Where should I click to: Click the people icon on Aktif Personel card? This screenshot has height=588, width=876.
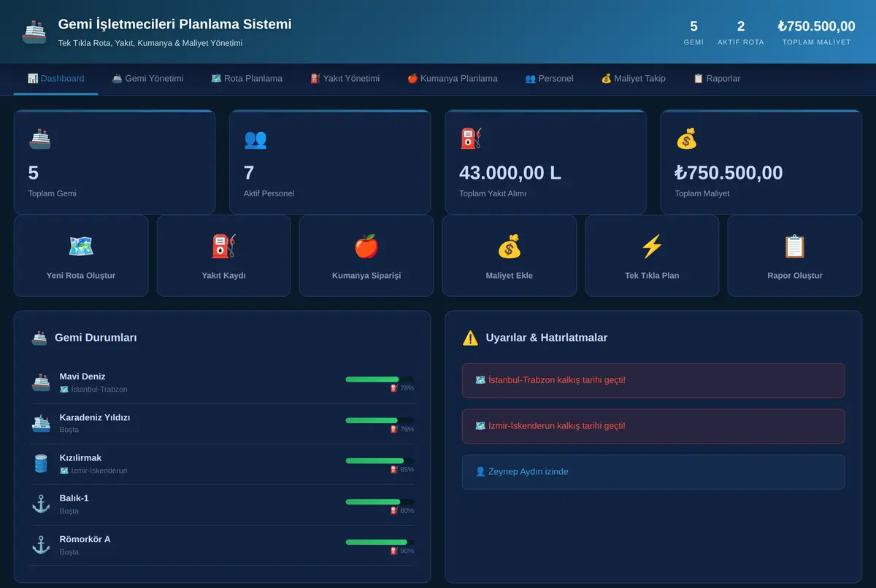tap(255, 139)
